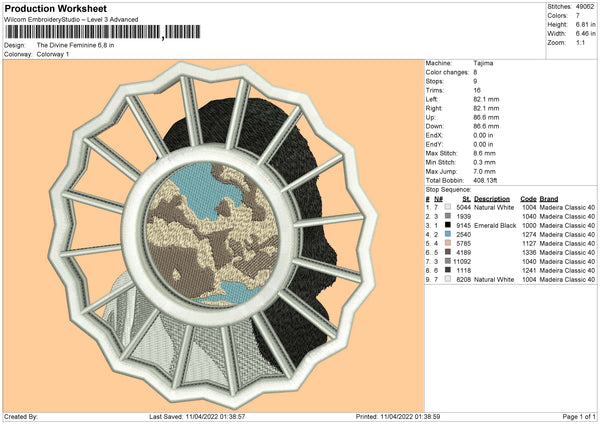
Task: Click the Left extent value 82.1 mm
Action: (x=486, y=99)
